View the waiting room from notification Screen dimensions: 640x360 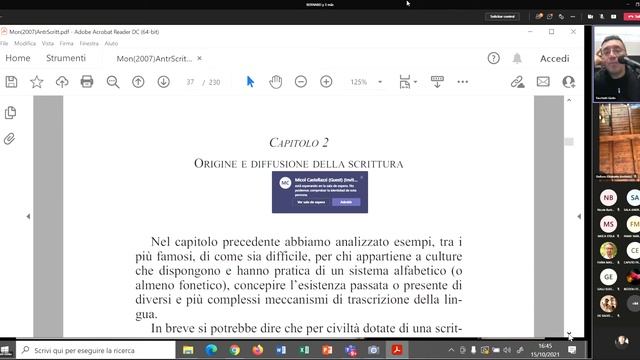click(311, 202)
